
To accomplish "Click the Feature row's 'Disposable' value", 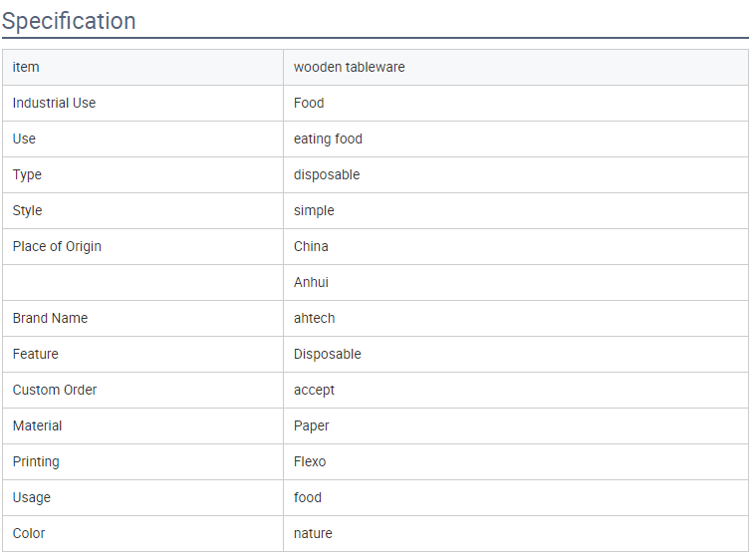I will click(328, 354).
